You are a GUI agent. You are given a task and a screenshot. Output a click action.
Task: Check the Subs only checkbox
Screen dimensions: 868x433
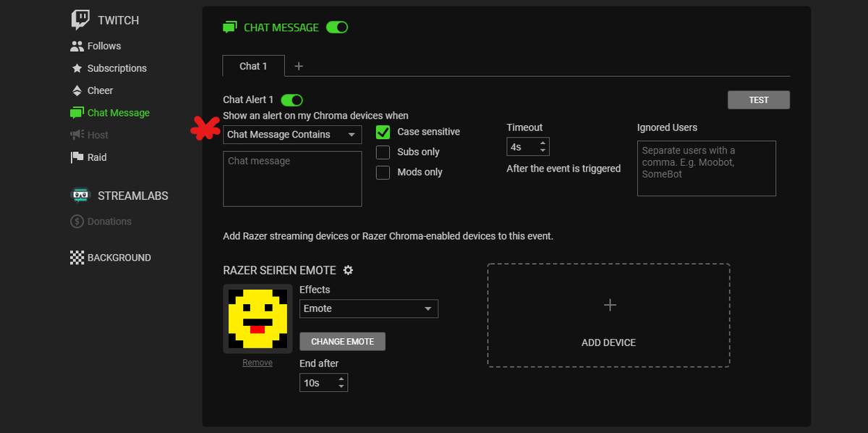[383, 152]
